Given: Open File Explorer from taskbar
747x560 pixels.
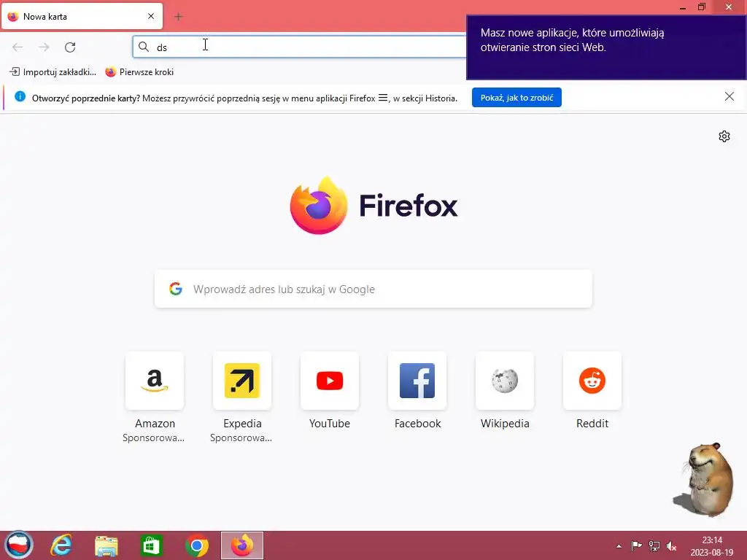Looking at the screenshot, I should tap(107, 545).
